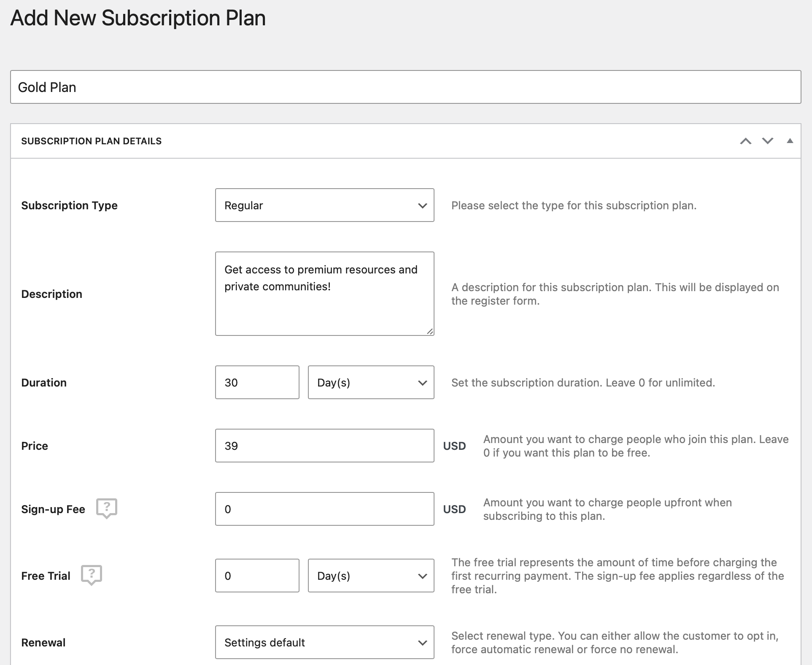Move Subscription Plan Details panel down
Viewport: 812px width, 665px height.
point(768,141)
